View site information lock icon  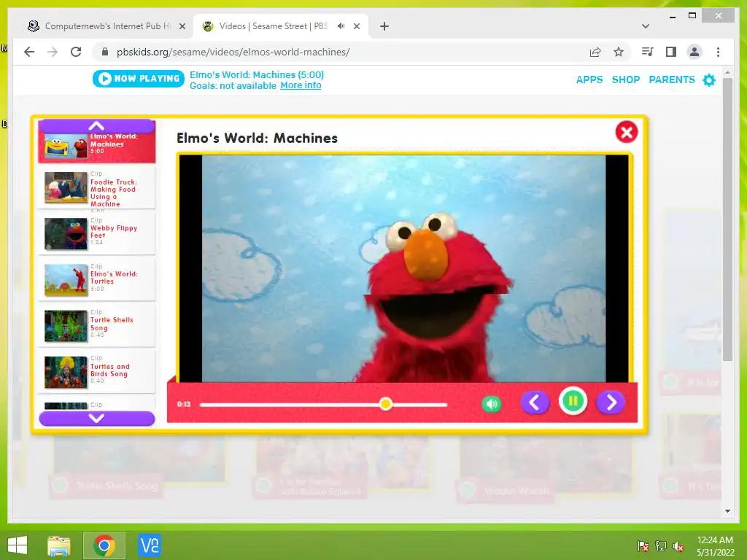(x=105, y=52)
